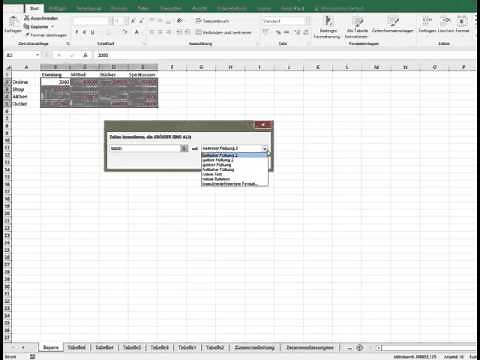Screen dimensions: 480x360
Task: Click the add decimal place icon
Action: (x=297, y=32)
